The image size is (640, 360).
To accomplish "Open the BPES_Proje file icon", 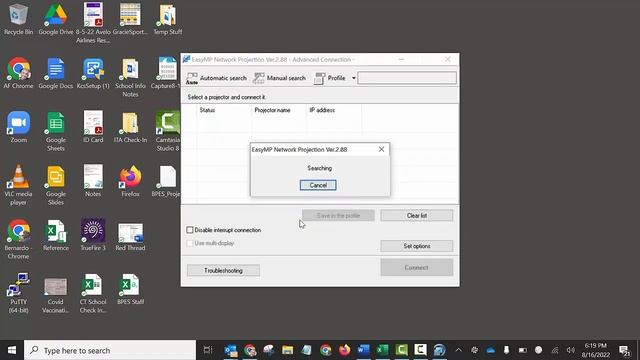I will 167,181.
